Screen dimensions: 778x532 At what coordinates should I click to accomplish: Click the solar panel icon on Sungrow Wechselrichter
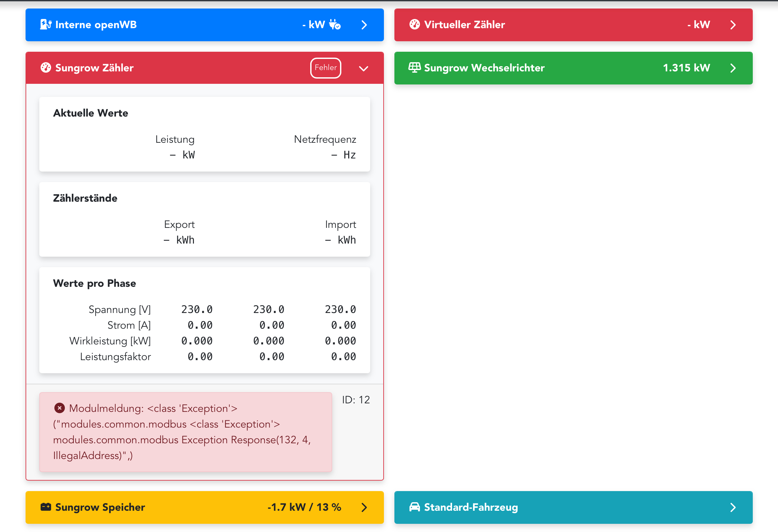coord(414,67)
